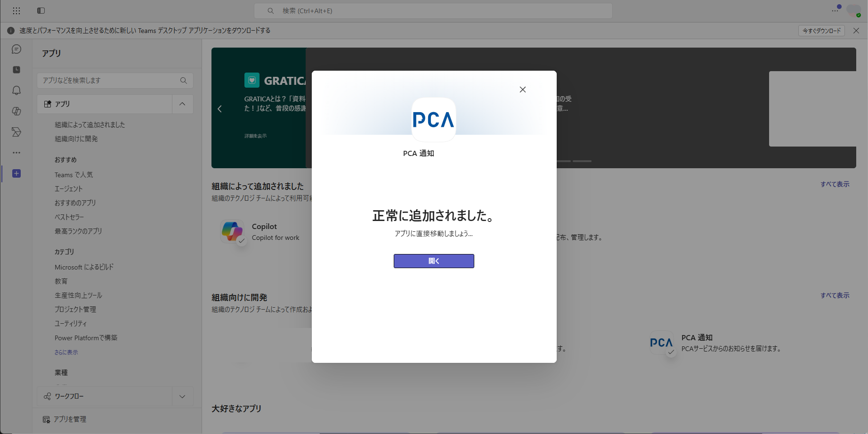868x434 pixels.
Task: Click PCA 通知 title in app tile
Action: tap(697, 338)
